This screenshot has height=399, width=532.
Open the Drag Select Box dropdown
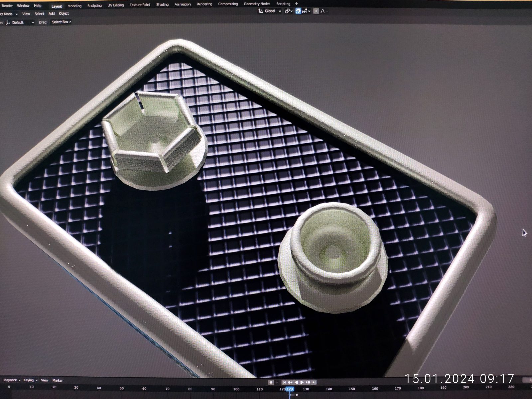pos(61,22)
